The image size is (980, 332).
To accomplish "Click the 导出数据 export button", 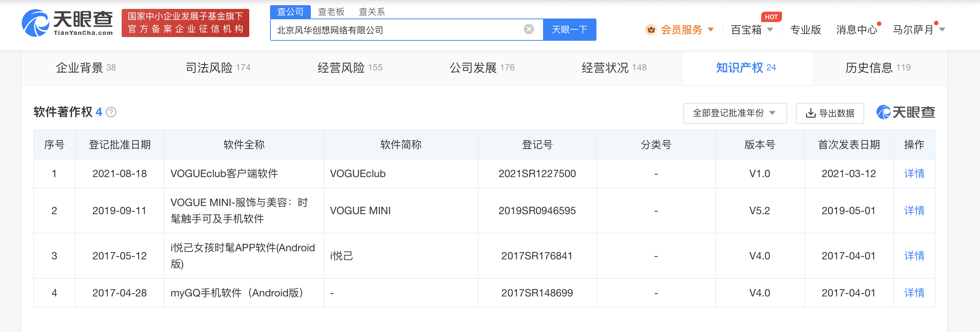I will pos(830,113).
